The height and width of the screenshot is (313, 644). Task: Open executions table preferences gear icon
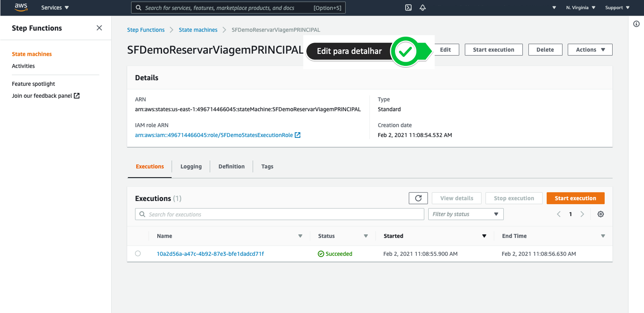(x=601, y=214)
